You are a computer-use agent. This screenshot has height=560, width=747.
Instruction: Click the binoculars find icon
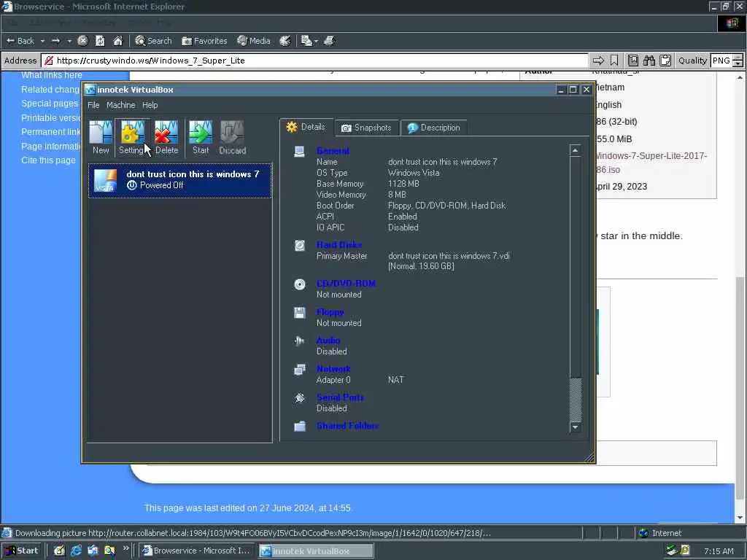click(x=649, y=61)
